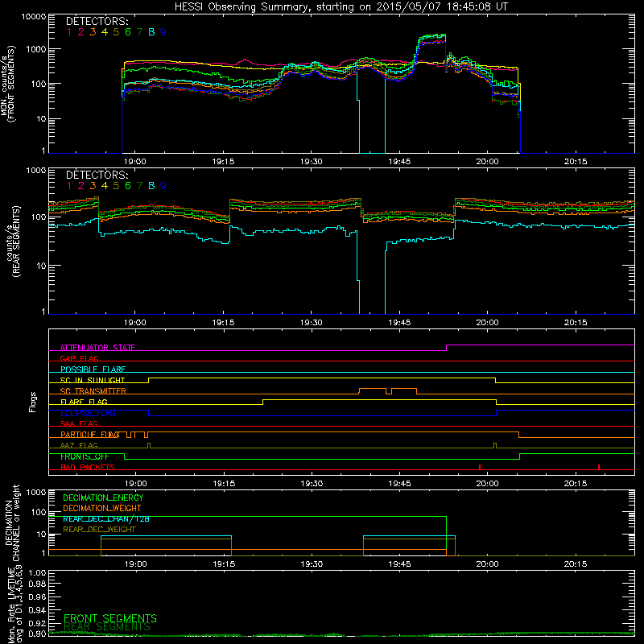
Task: Select orange detector 3 in front segments legend
Action: (93, 32)
